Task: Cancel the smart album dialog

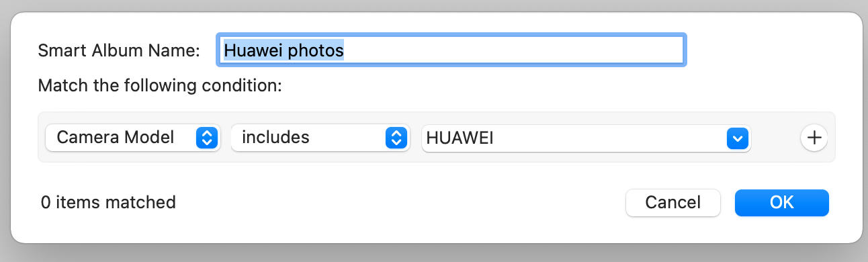Action: point(672,202)
